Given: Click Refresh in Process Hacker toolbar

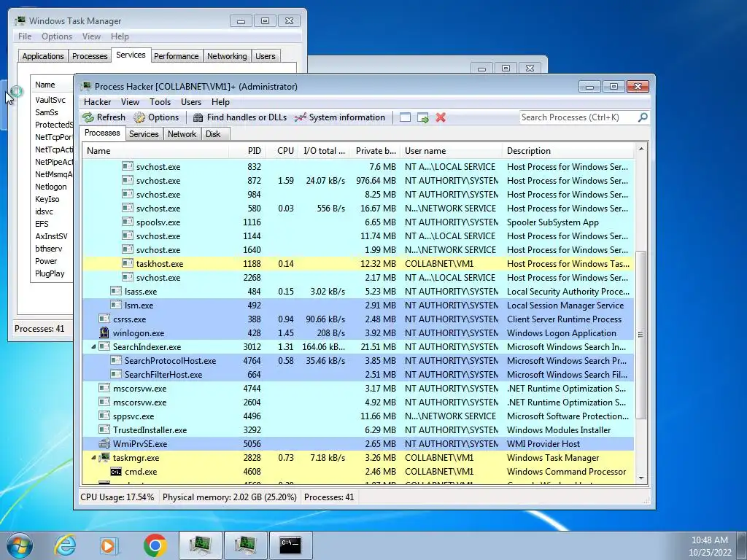Looking at the screenshot, I should click(104, 117).
